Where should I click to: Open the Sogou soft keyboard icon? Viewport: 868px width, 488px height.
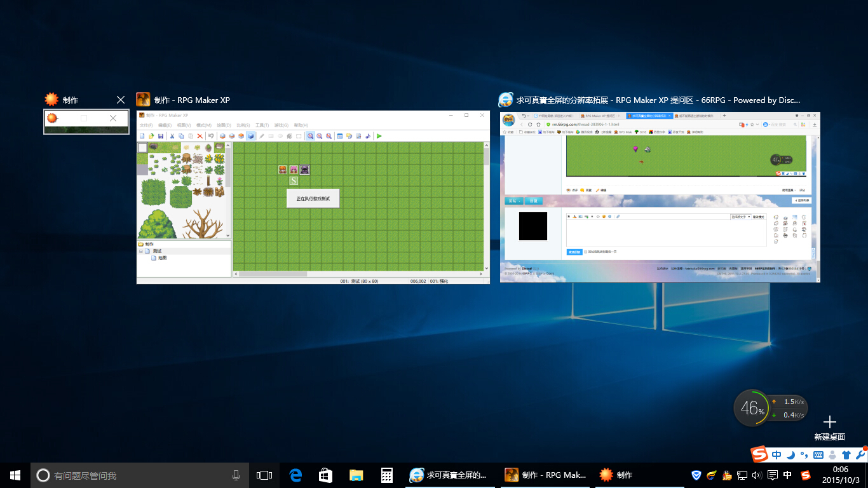(818, 455)
